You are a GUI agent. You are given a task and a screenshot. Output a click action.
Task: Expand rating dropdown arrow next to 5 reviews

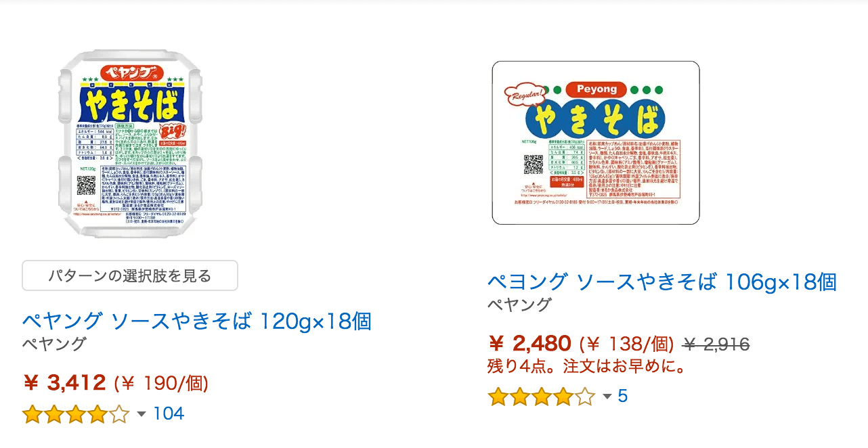[x=607, y=397]
